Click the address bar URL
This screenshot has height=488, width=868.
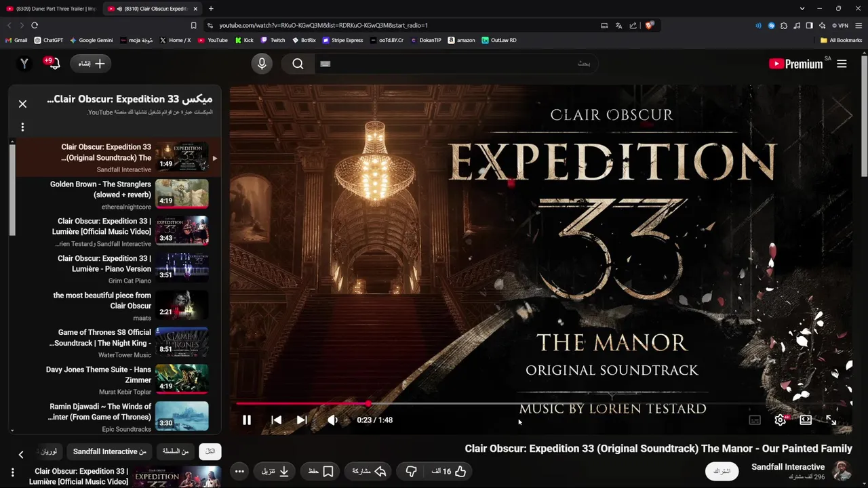point(323,25)
